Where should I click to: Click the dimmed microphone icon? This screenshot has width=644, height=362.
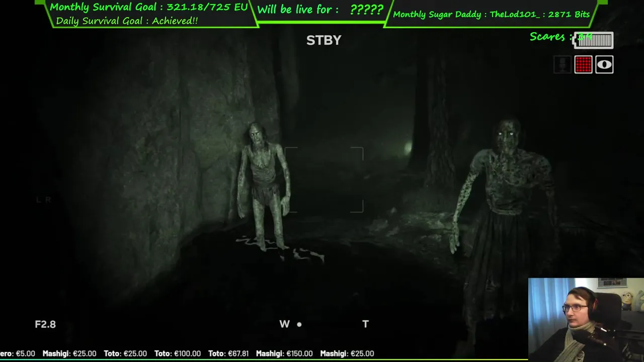coord(562,64)
